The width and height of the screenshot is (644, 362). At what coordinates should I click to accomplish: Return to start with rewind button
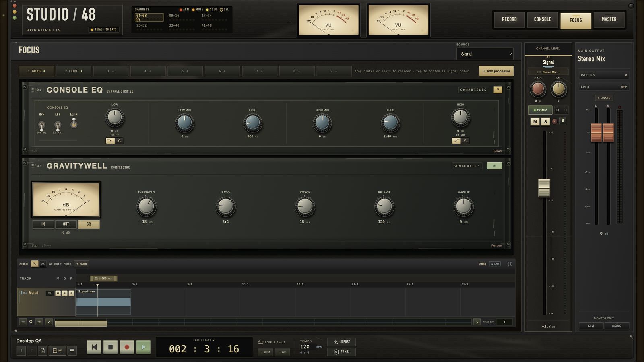point(94,347)
